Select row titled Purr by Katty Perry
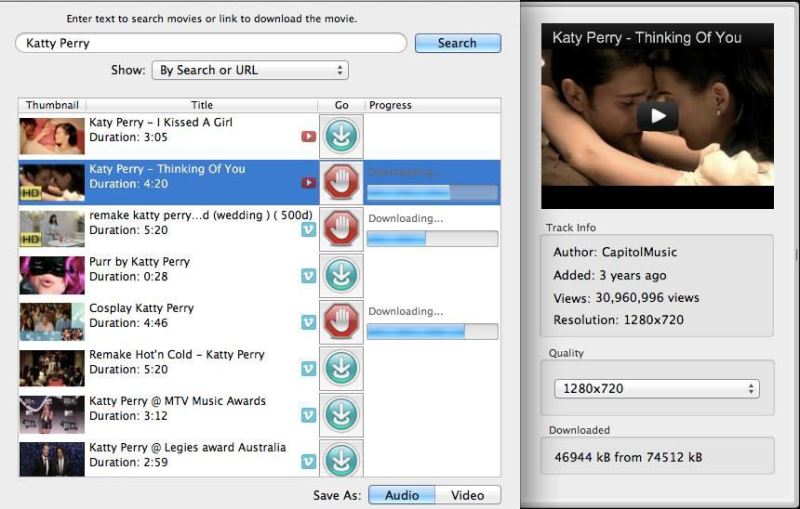 (139, 262)
